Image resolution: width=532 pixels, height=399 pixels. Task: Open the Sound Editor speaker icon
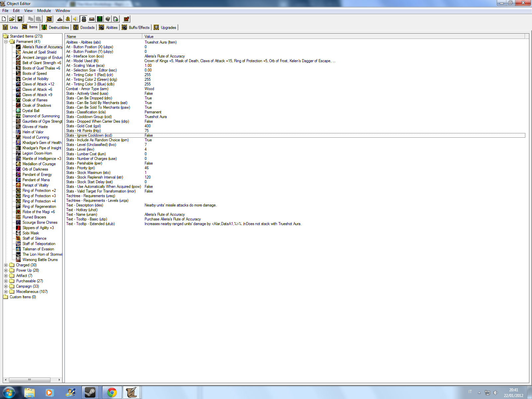click(x=76, y=19)
